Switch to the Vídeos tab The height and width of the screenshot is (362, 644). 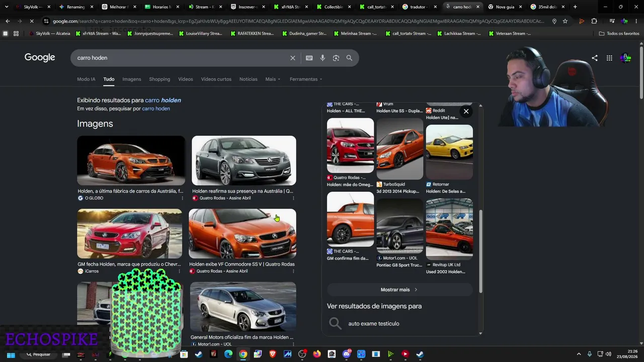tap(185, 79)
